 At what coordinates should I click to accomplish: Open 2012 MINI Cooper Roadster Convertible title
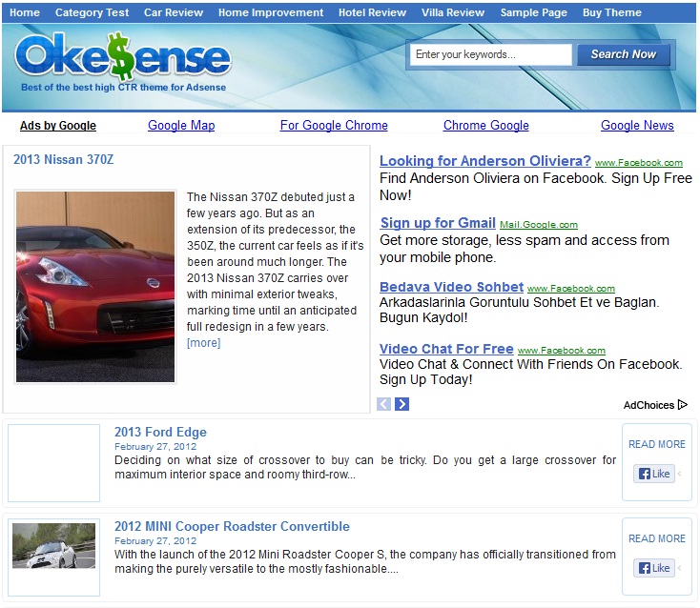tap(232, 526)
